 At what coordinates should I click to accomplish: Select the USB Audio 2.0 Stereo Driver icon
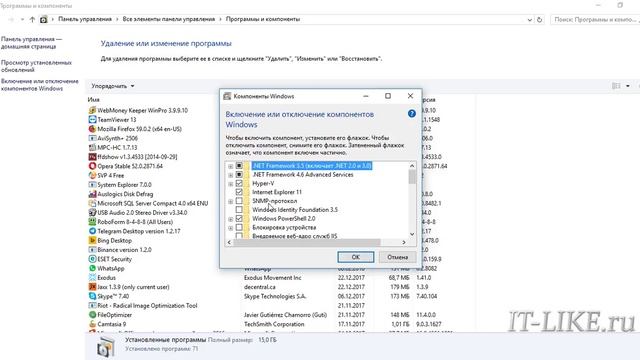coord(92,213)
